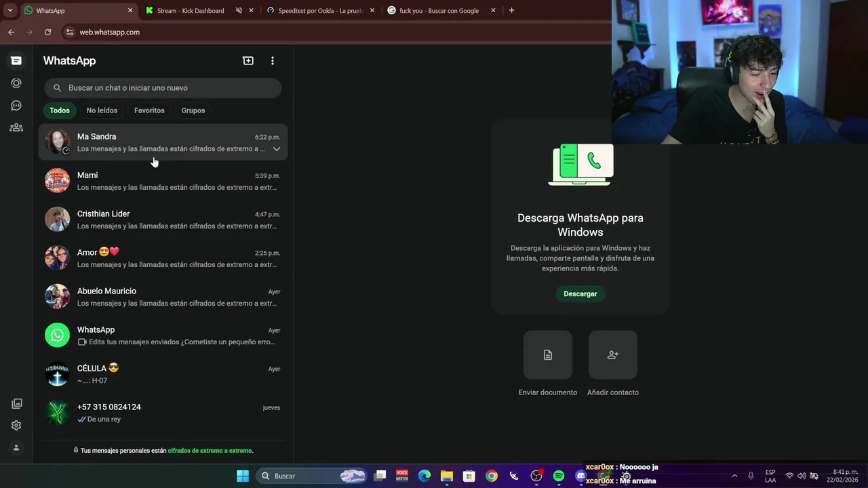Open the Communities sidebar icon
Viewport: 868px width, 488px height.
click(16, 127)
